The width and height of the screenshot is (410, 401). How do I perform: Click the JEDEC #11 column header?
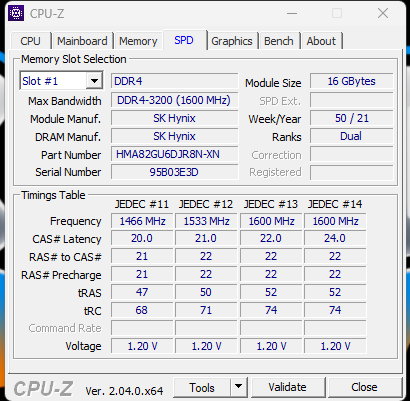click(x=142, y=204)
